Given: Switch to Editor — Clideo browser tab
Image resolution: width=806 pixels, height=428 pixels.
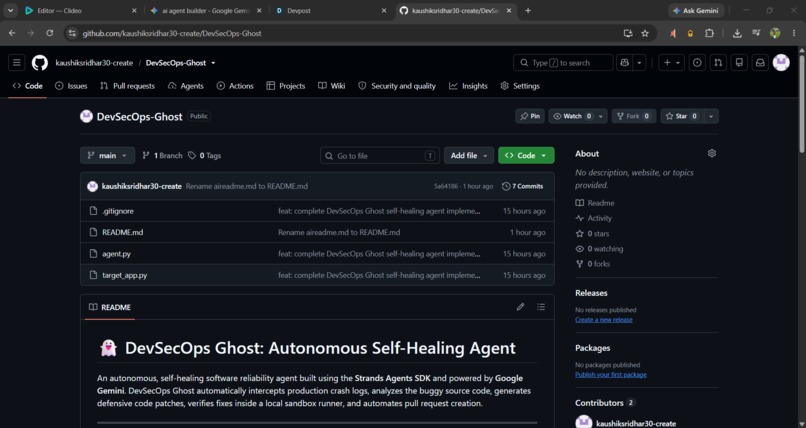Looking at the screenshot, I should tap(80, 10).
